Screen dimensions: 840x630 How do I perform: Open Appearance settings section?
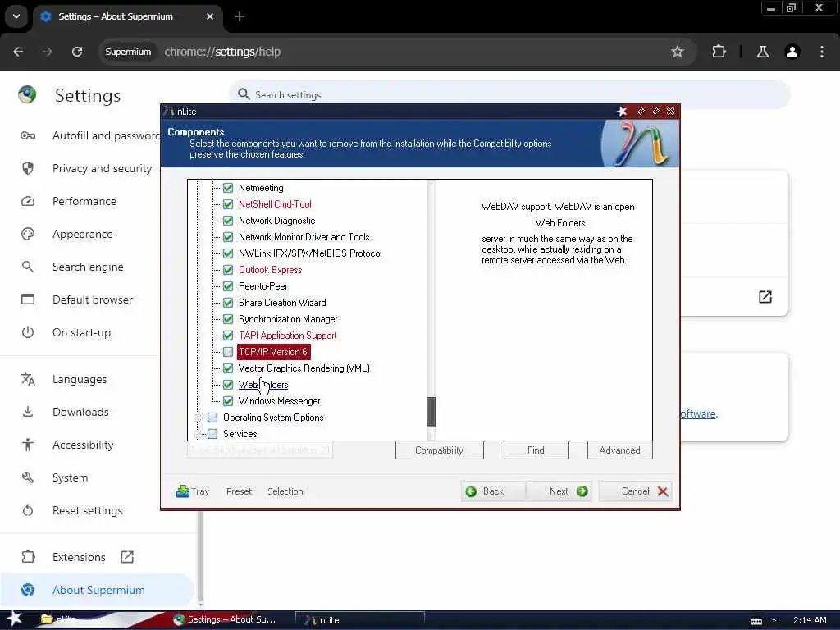point(83,234)
